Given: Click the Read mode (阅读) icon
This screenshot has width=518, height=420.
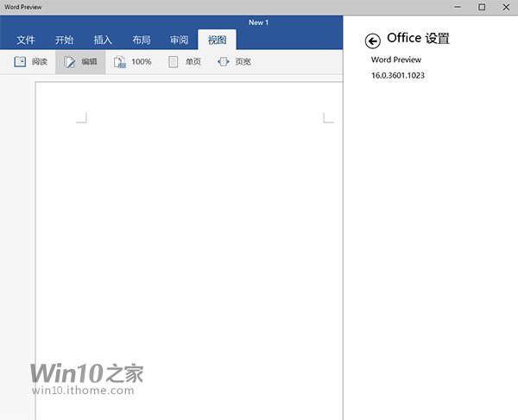Looking at the screenshot, I should click(x=20, y=62).
